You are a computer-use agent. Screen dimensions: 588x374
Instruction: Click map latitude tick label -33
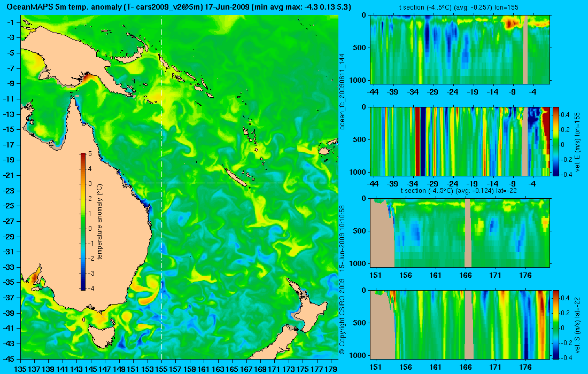pos(9,267)
